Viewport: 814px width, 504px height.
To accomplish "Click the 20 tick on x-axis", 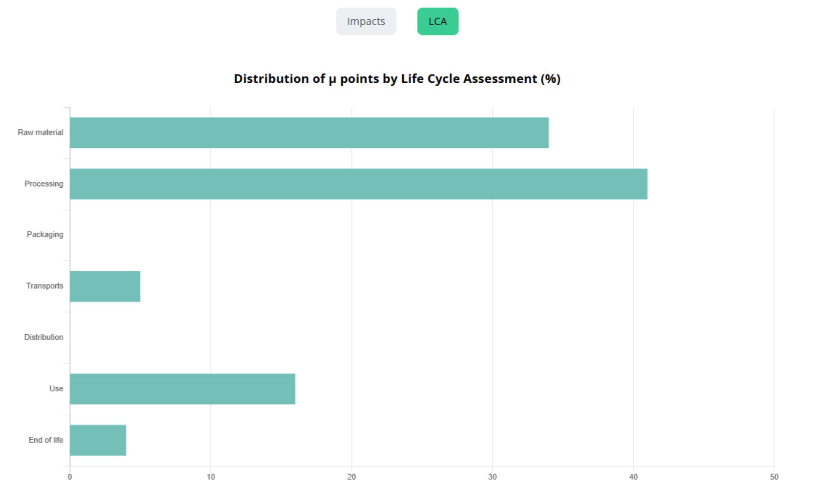I will 352,477.
